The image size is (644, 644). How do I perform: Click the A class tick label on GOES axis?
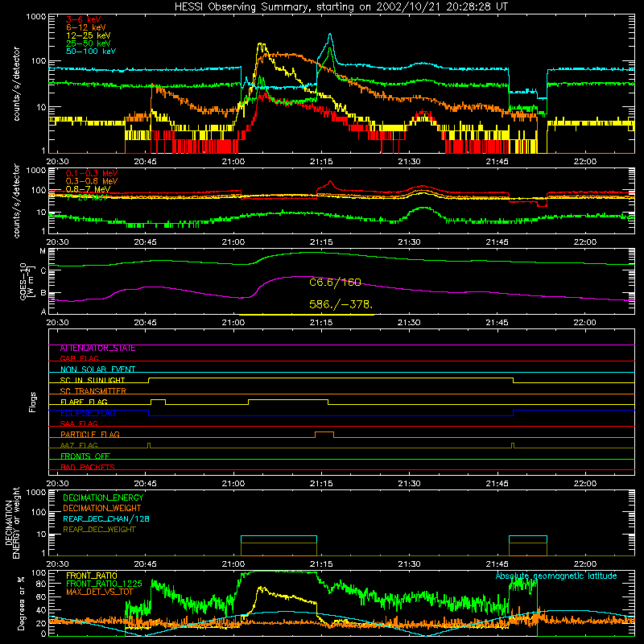coord(43,312)
